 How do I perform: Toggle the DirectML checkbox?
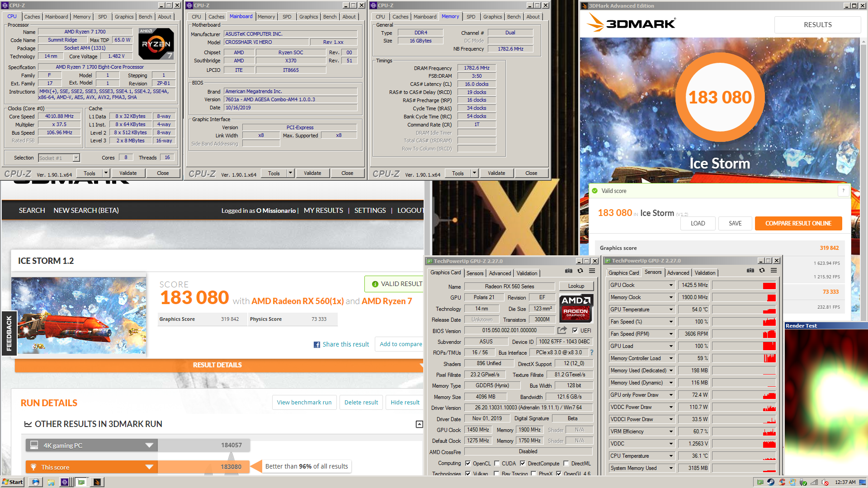click(x=566, y=463)
